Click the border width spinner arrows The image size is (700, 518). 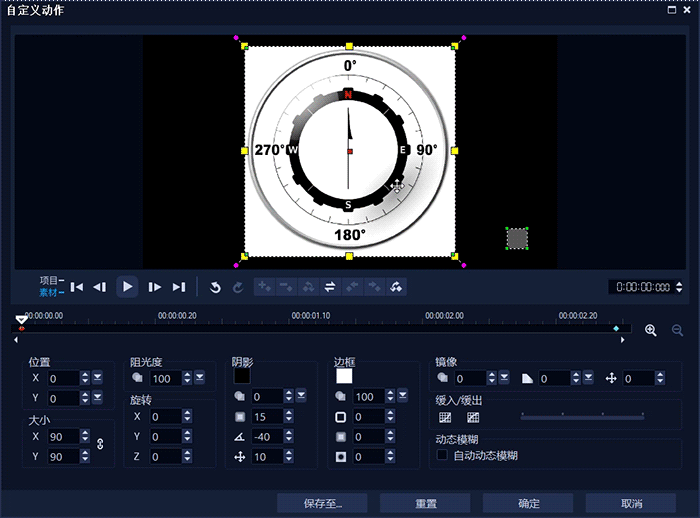tap(391, 417)
